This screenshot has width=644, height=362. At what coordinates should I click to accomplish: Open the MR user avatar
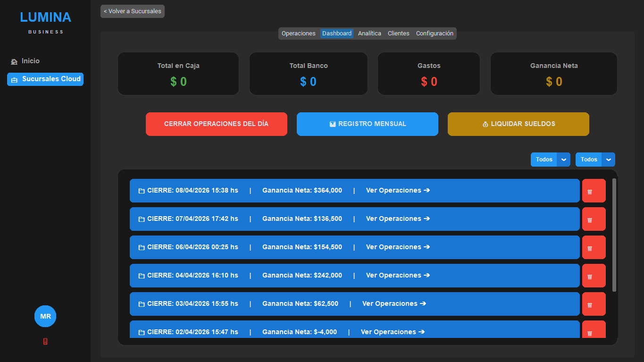click(45, 316)
